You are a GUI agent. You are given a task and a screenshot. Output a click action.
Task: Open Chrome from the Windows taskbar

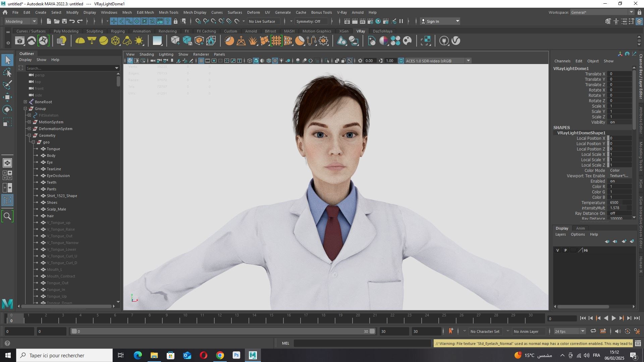(220, 355)
